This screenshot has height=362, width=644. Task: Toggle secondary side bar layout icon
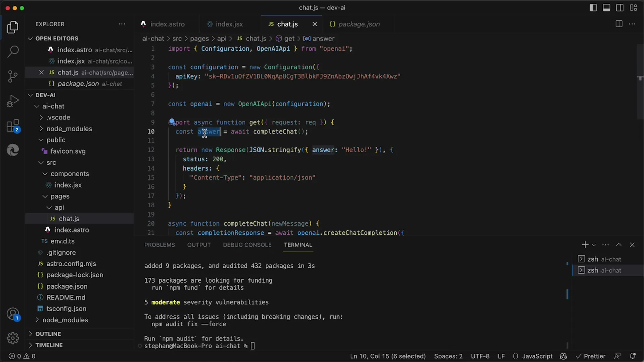click(x=620, y=8)
